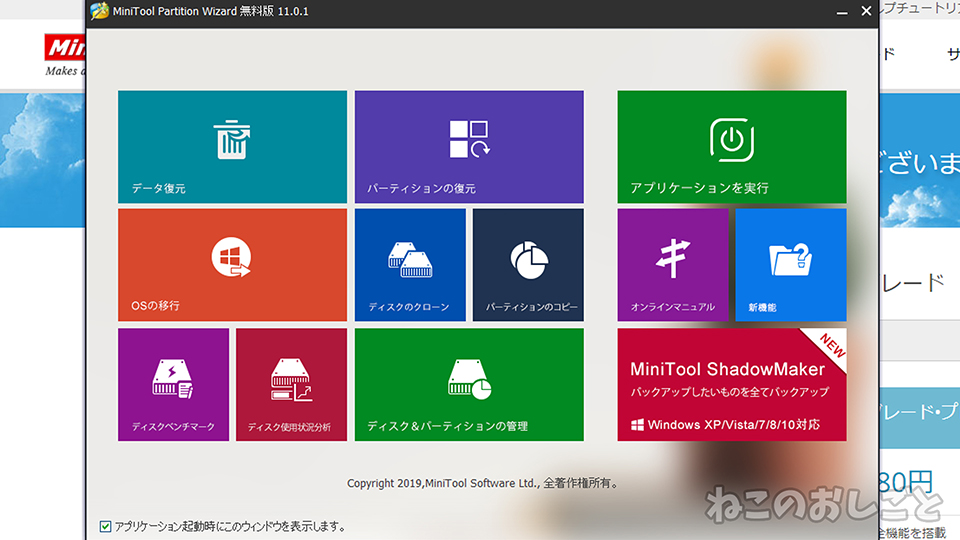Open the ディスク使用状況分析 chart icon
The image size is (960, 540).
291,380
